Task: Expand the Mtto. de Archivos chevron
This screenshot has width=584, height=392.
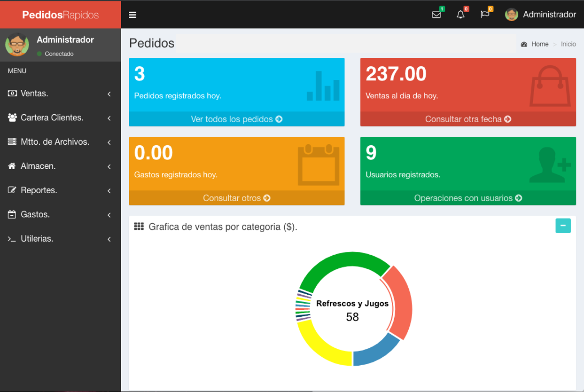Action: 109,142
